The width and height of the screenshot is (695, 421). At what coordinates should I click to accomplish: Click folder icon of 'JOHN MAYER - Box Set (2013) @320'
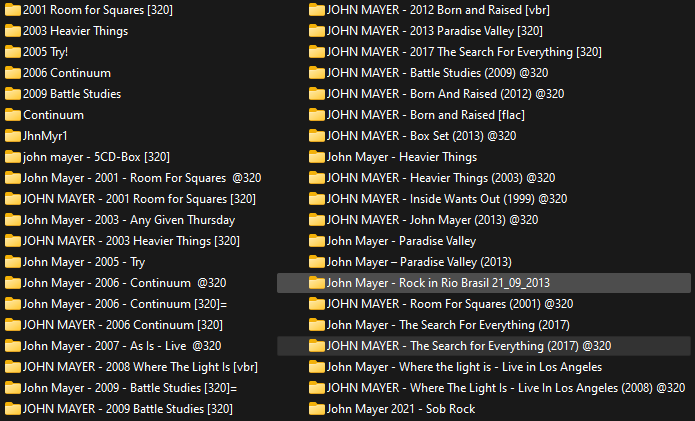click(316, 136)
